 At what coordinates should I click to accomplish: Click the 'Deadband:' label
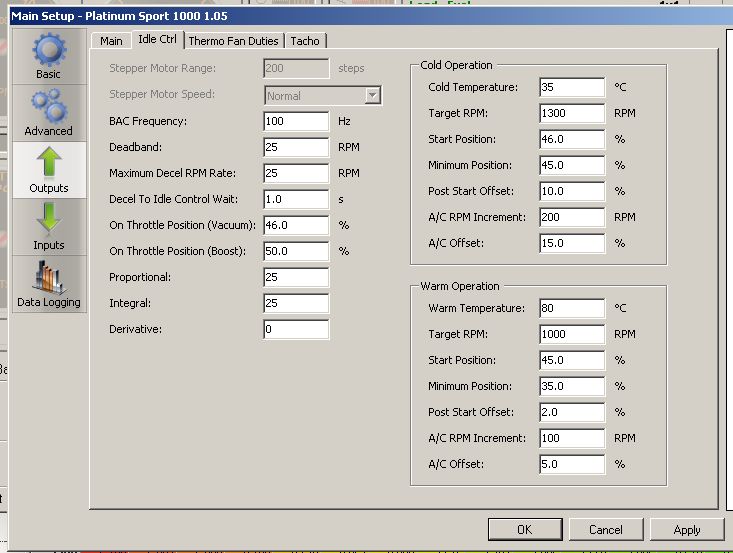pyautogui.click(x=136, y=147)
